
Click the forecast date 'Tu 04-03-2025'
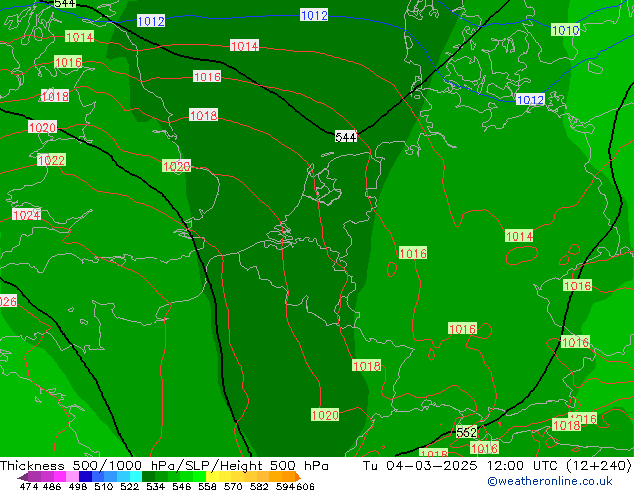pos(420,466)
